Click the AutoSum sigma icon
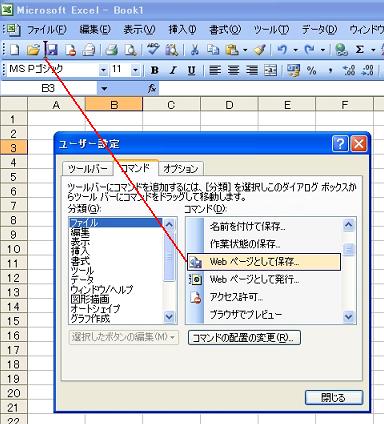 [x=359, y=50]
